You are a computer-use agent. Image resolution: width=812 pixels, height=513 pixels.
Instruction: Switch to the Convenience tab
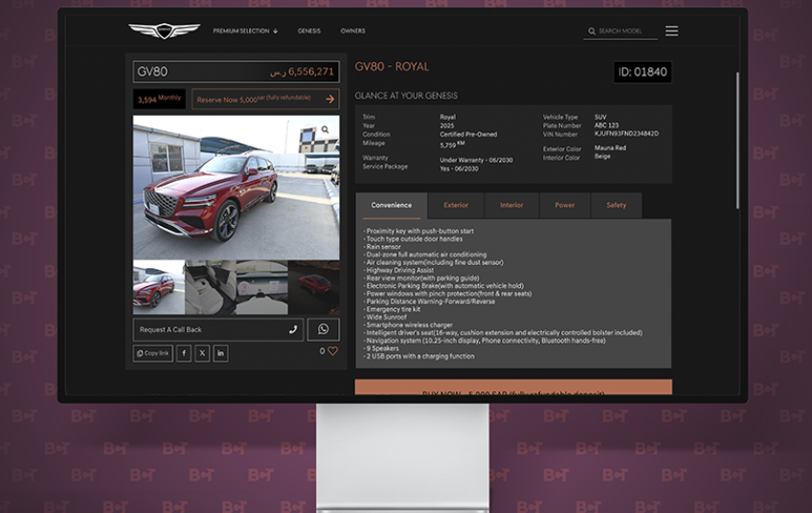392,206
